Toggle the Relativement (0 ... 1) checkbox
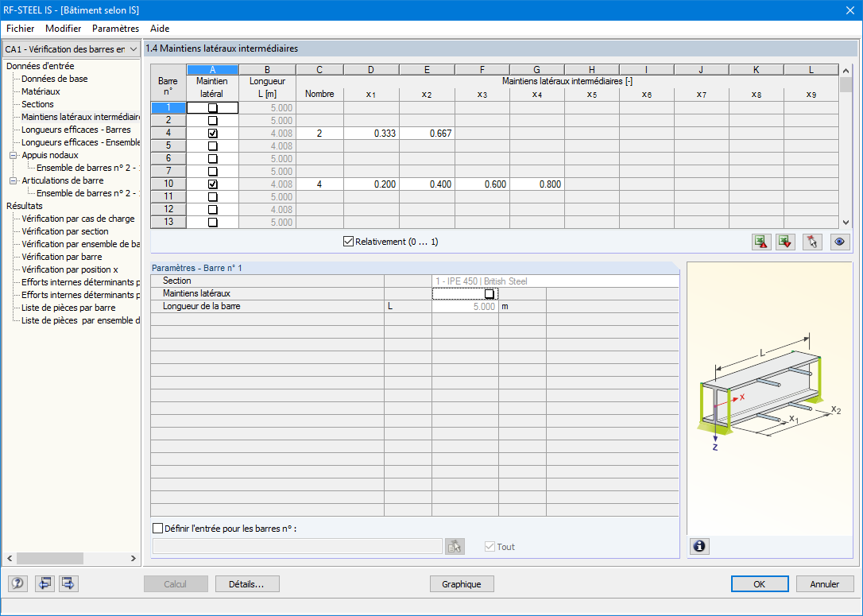863x616 pixels. [348, 242]
